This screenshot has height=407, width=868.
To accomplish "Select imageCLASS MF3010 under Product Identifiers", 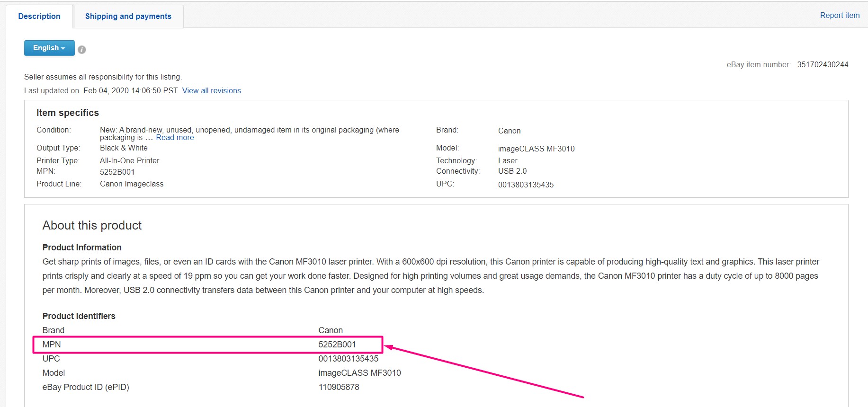I will click(x=359, y=372).
